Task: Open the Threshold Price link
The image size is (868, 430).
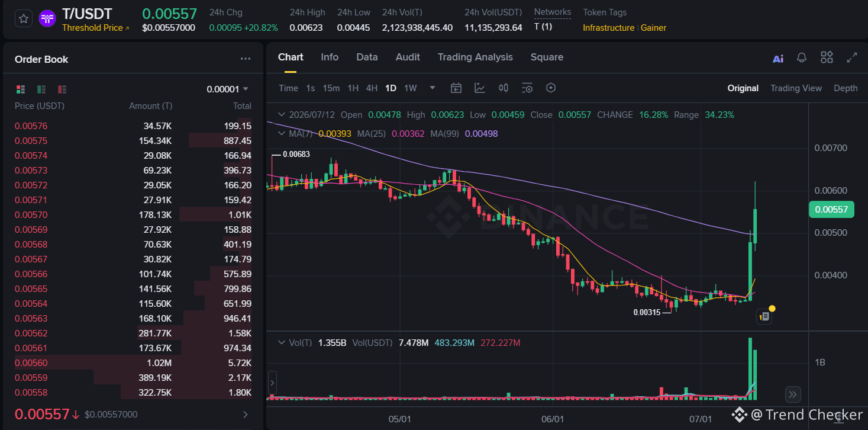Action: click(x=96, y=28)
